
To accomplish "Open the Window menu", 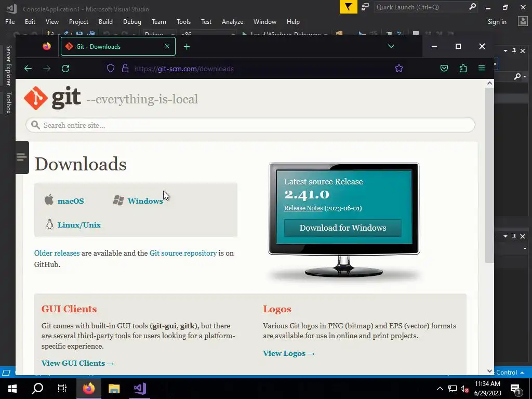I will [x=264, y=22].
